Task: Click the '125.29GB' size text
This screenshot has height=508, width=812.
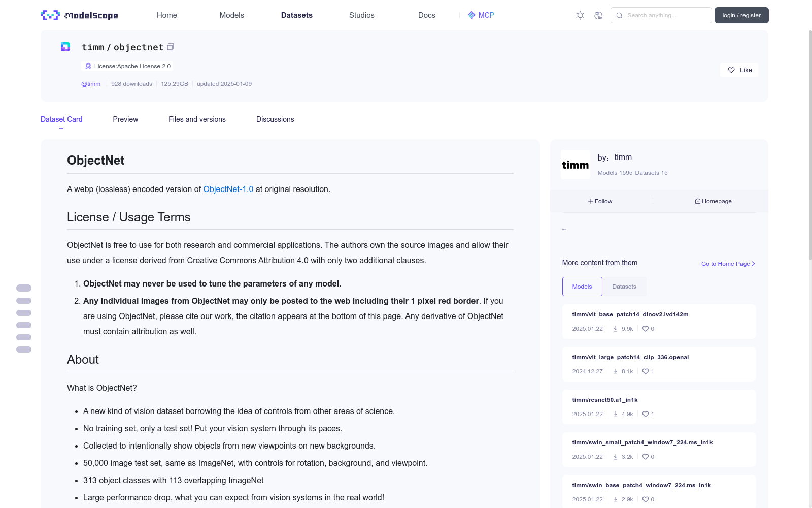Action: 175,84
